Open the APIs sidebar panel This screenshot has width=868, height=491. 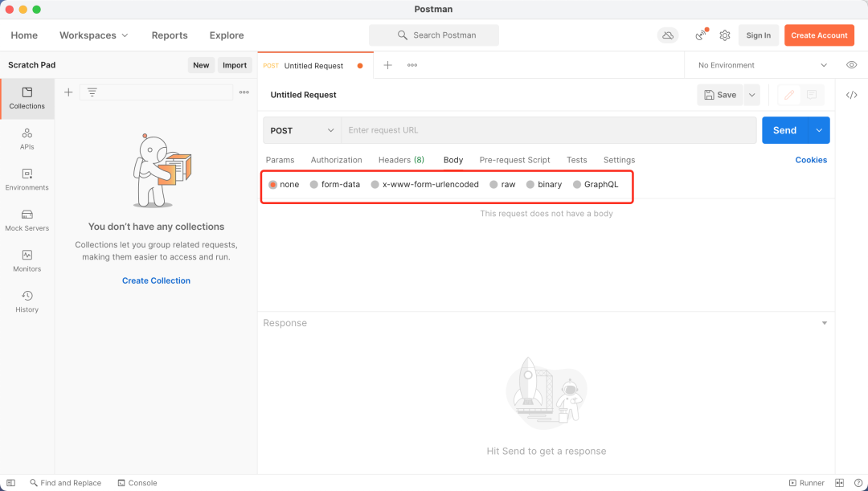click(27, 139)
